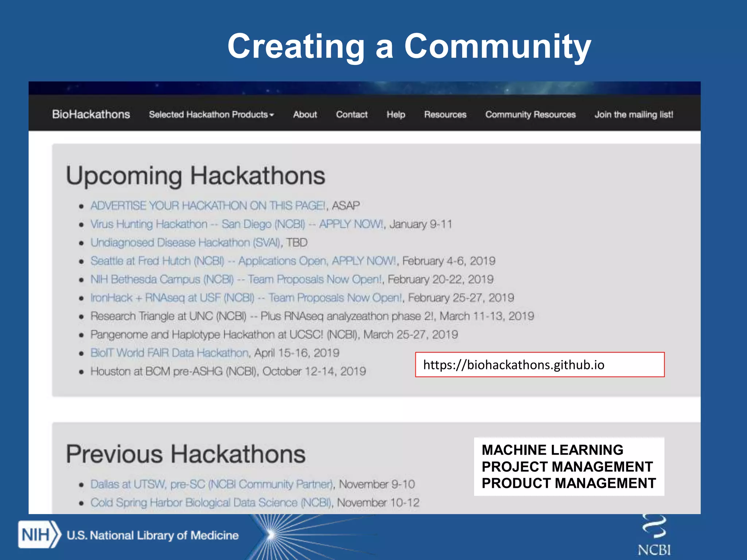
Task: Select Research Triangle at UNC list entry
Action: (312, 316)
